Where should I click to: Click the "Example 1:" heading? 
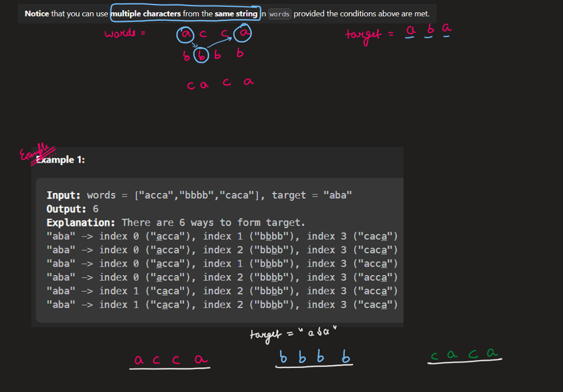60,160
